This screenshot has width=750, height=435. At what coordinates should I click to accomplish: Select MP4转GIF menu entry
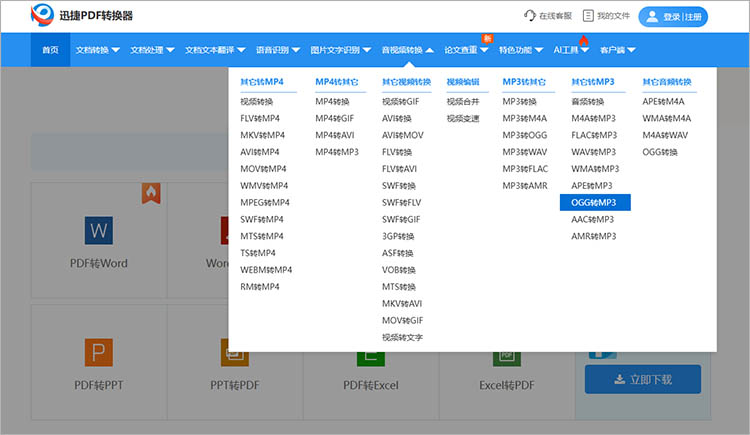(335, 118)
